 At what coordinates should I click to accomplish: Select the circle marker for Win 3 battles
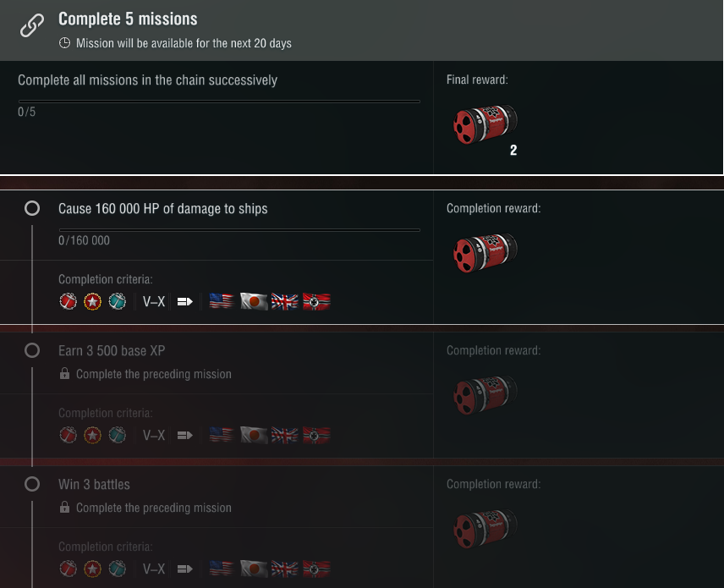pos(32,485)
